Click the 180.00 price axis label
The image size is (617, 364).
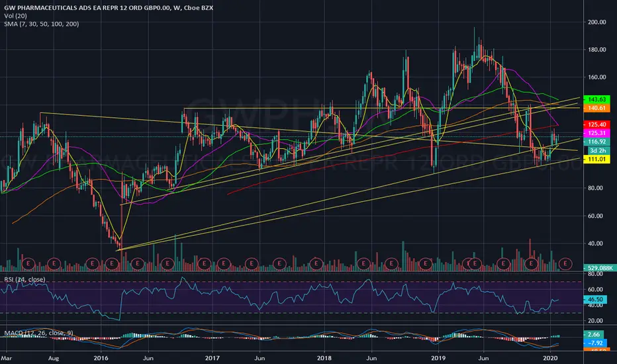coord(596,50)
